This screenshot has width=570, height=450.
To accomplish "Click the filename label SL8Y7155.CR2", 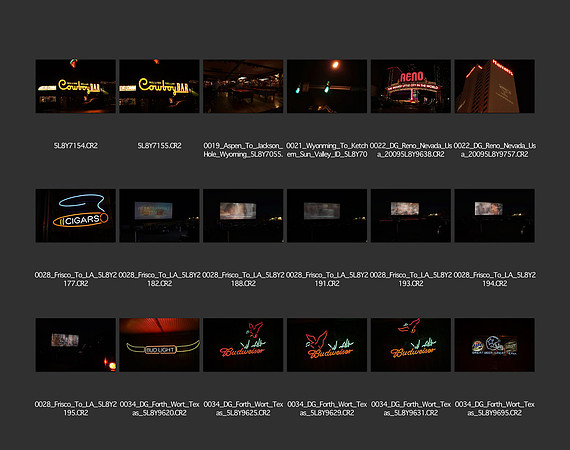I will 159,146.
